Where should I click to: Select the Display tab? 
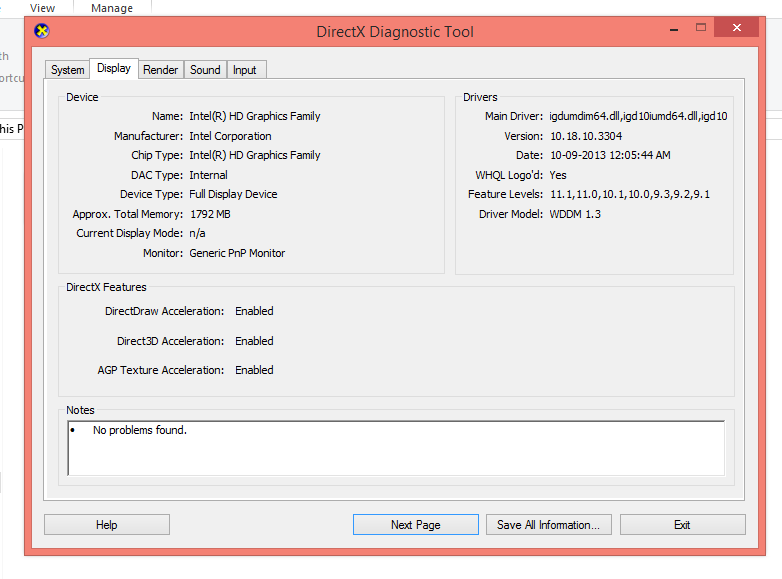(x=114, y=69)
